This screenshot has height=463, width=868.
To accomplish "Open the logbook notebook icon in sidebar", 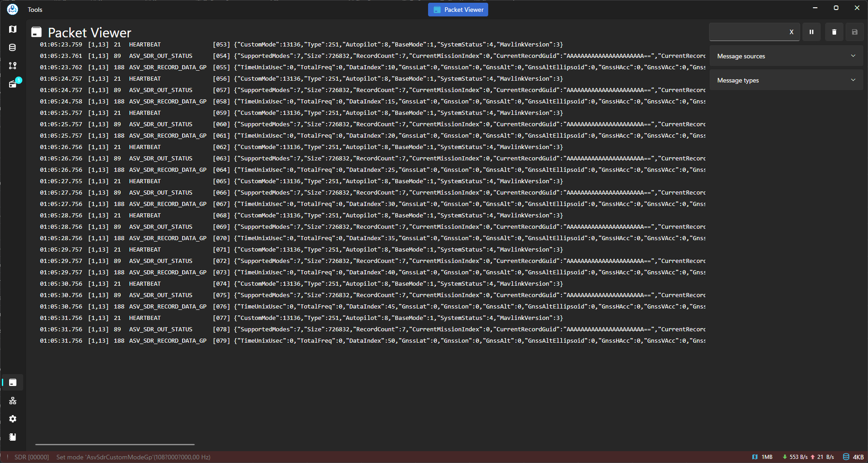I will click(13, 437).
